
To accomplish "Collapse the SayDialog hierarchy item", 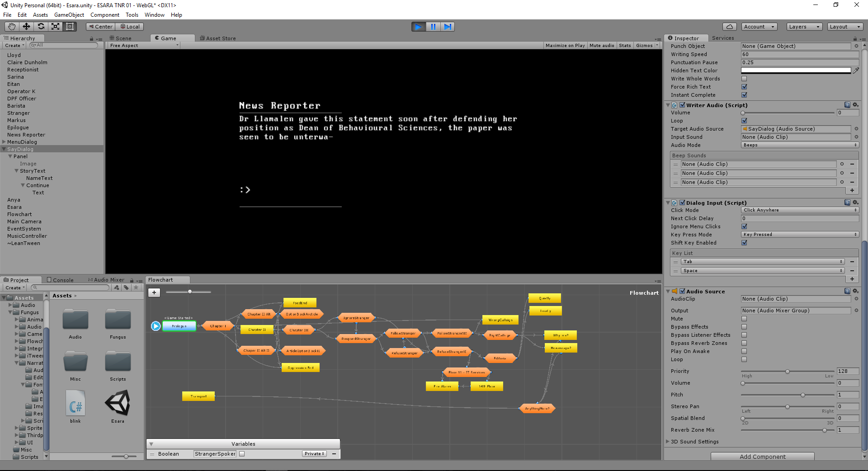I will 4,149.
